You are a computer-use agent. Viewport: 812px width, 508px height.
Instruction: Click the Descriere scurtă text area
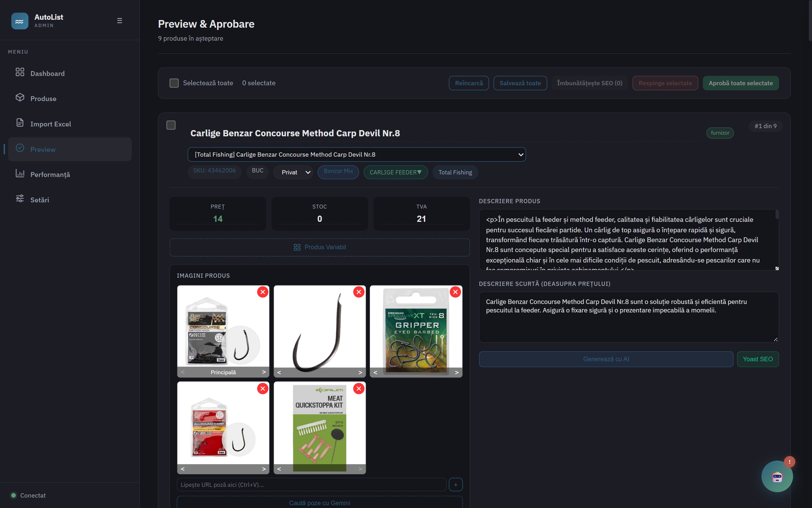(628, 317)
